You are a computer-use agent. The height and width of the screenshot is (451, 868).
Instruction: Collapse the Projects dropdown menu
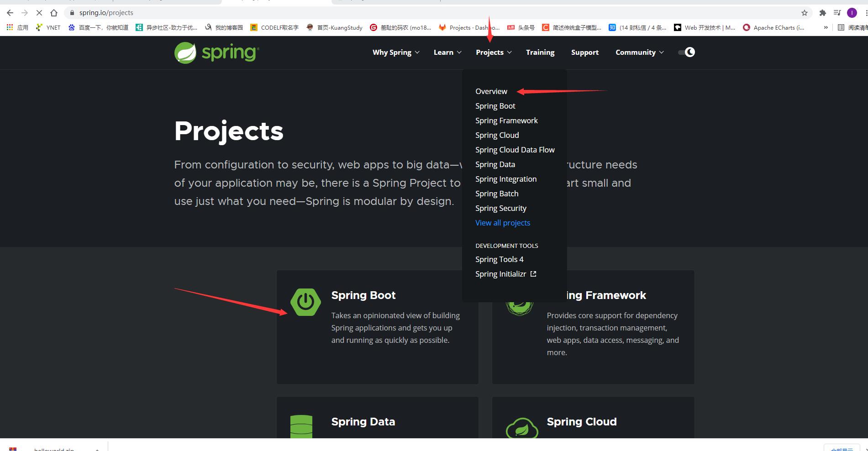494,52
